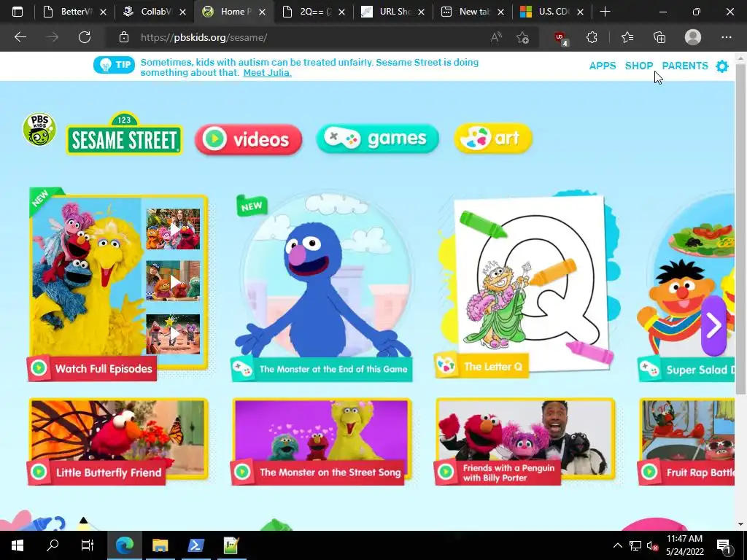The height and width of the screenshot is (560, 747).
Task: Open the videos section
Action: click(x=248, y=139)
